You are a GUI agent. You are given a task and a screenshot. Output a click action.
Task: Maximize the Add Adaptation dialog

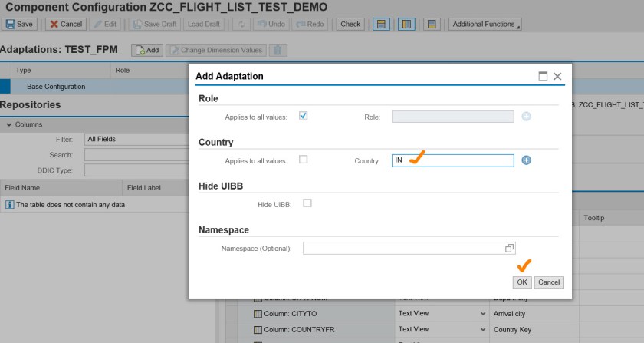543,77
